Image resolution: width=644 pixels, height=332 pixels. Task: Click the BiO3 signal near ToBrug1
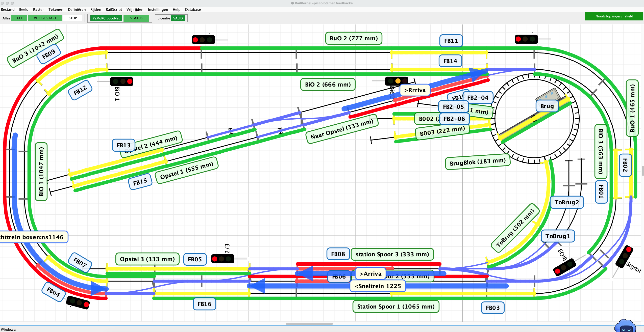(565, 267)
